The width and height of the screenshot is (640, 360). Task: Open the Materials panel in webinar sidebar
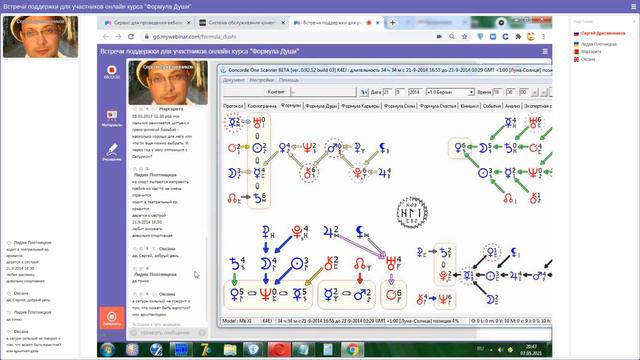click(112, 118)
